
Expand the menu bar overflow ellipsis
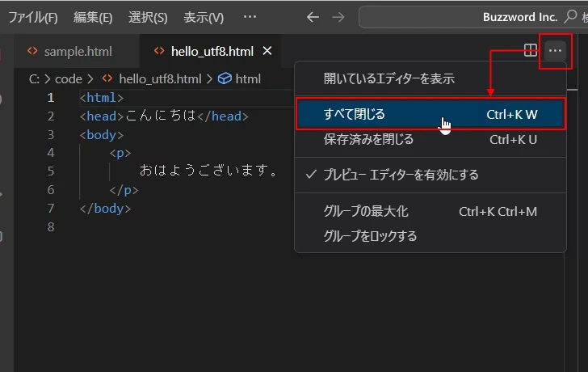click(250, 17)
